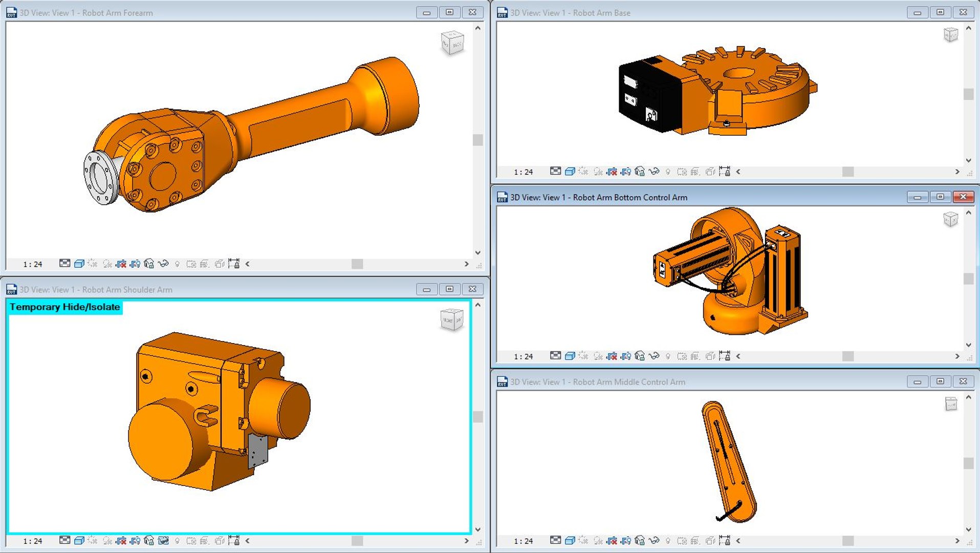This screenshot has height=553, width=980.
Task: Click Lock 3D View icon in Forearm view
Action: pyautogui.click(x=149, y=264)
